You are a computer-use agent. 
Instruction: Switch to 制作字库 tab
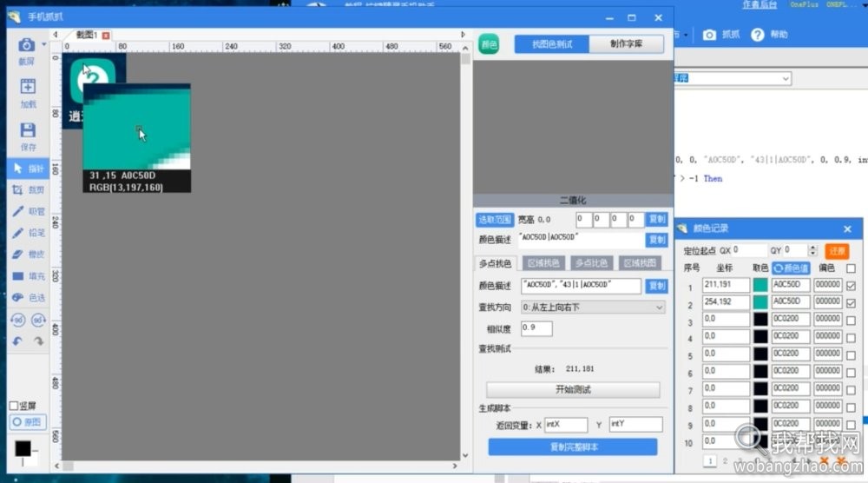click(x=627, y=43)
